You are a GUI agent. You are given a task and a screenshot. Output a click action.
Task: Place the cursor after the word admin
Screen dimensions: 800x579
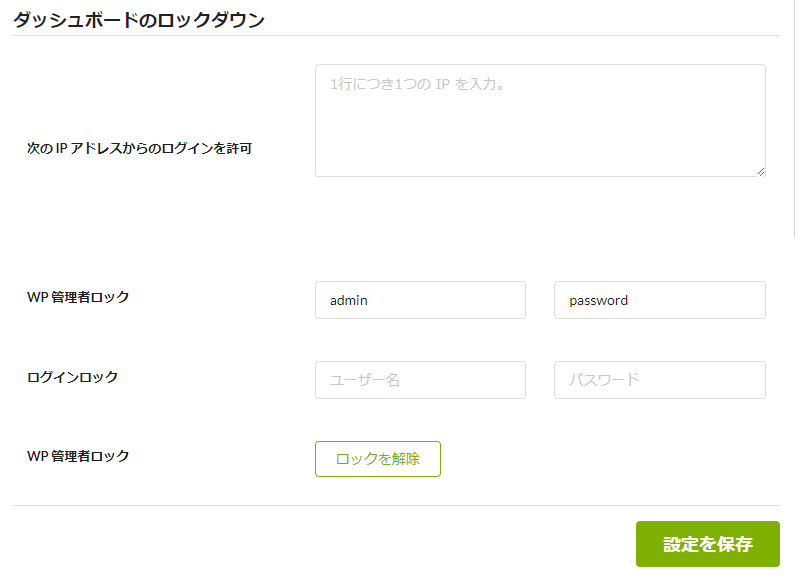[368, 300]
